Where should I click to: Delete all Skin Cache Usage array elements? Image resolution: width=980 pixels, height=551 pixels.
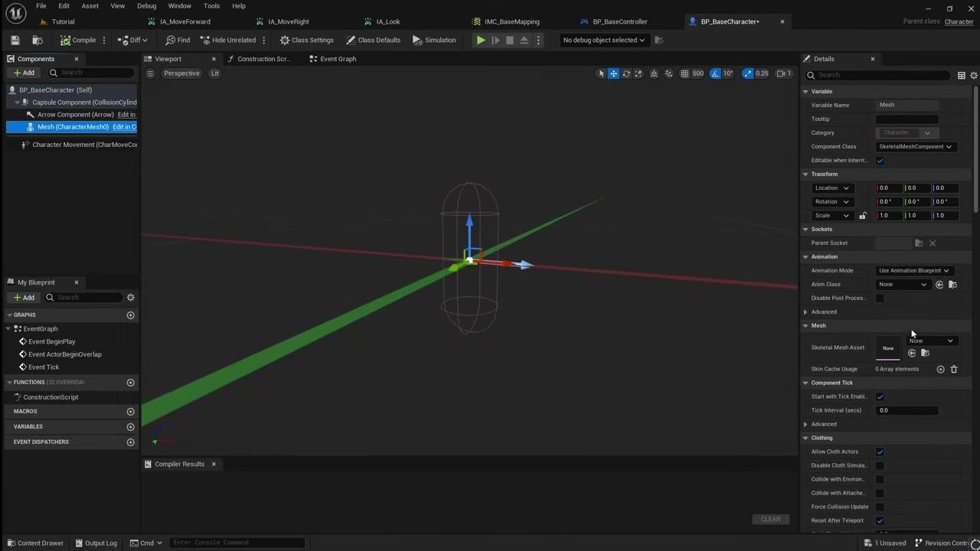[x=954, y=369]
